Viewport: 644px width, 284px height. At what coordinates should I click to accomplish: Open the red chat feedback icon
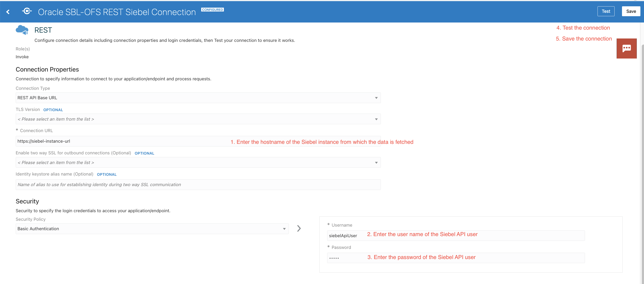point(626,48)
